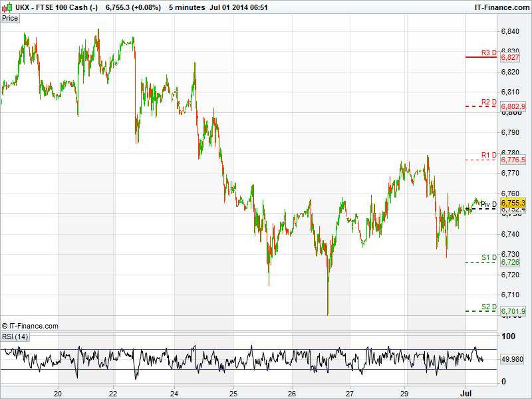Click the yellow 6,755.3 current price tag
The height and width of the screenshot is (399, 532).
513,202
